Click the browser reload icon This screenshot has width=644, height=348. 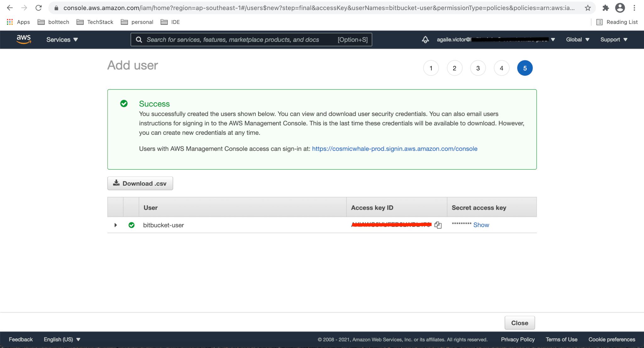[38, 8]
